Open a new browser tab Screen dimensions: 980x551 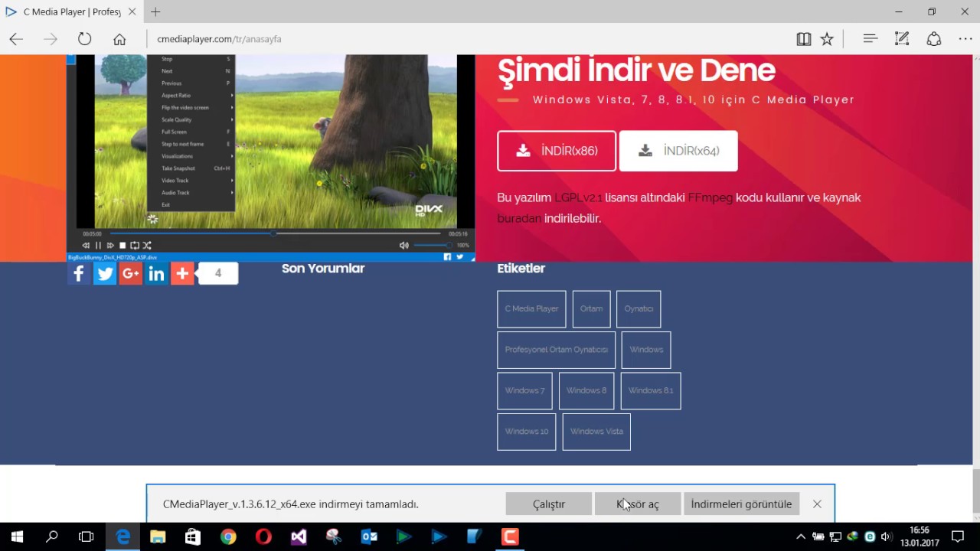pos(155,11)
